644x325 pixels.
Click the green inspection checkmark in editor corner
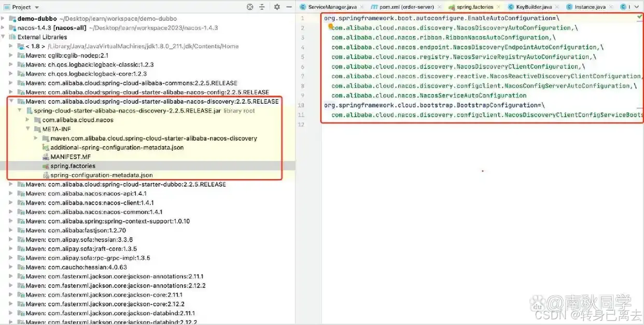[x=639, y=17]
